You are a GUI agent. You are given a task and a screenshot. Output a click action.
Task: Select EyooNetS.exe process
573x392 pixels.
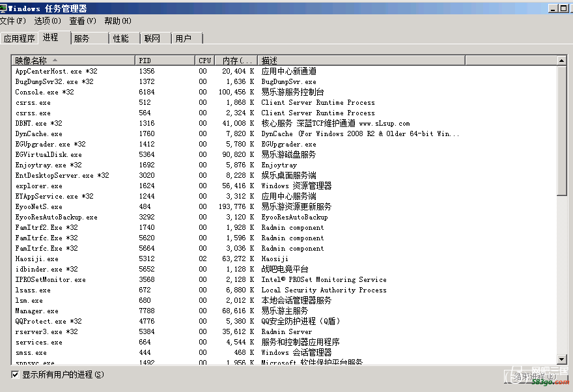[x=285, y=206]
